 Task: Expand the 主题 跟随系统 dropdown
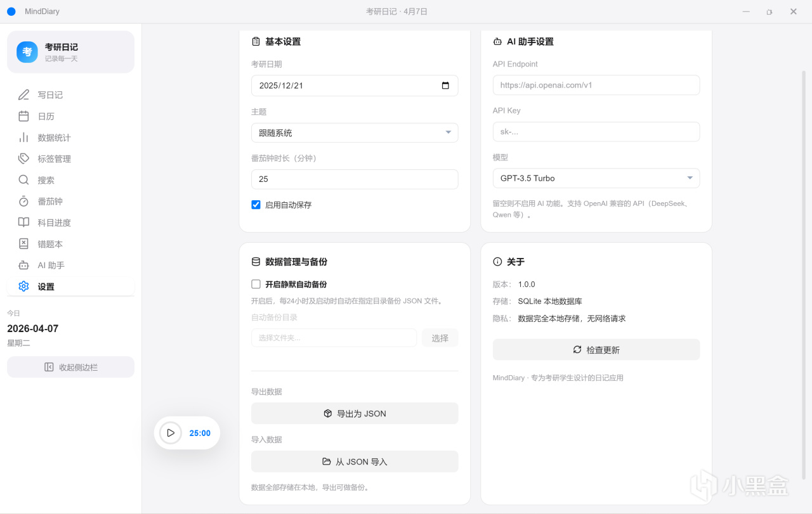[x=355, y=132]
